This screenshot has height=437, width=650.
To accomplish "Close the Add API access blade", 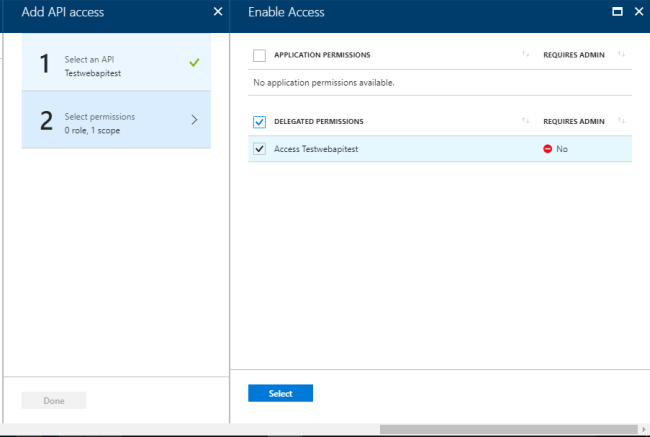I will click(x=218, y=12).
